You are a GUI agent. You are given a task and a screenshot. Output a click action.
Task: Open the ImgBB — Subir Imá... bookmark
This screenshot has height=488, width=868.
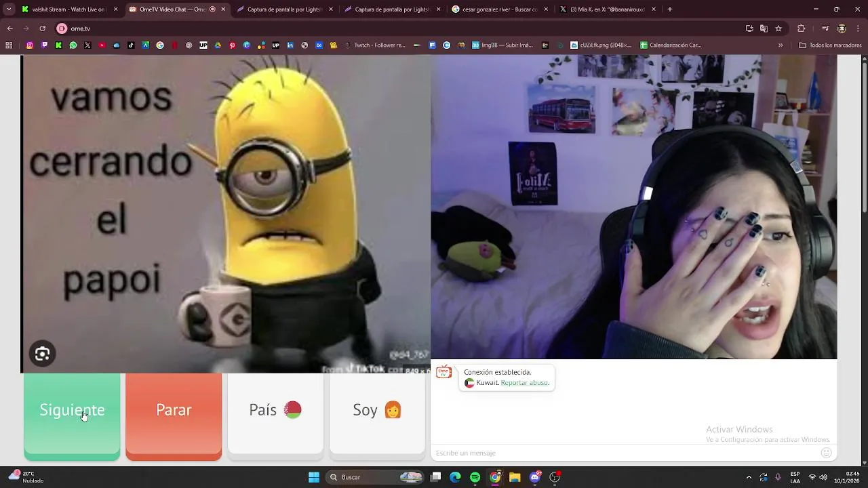point(502,45)
